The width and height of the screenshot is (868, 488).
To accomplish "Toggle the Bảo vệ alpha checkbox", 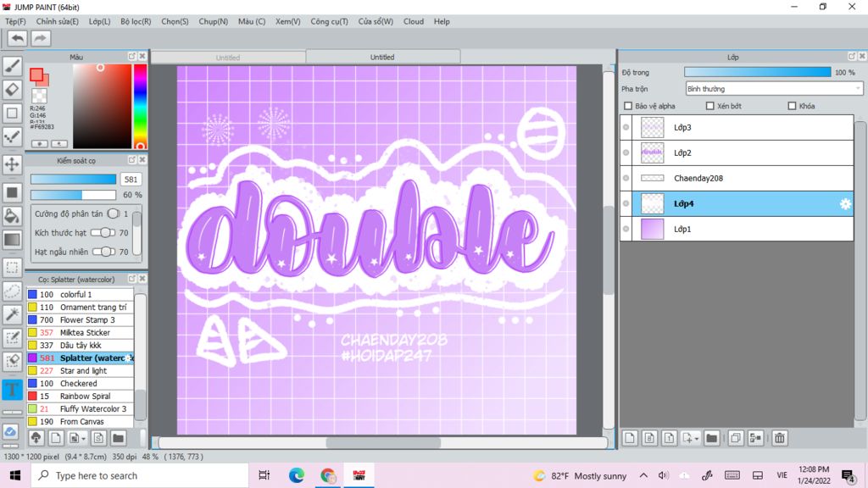I will pyautogui.click(x=628, y=106).
